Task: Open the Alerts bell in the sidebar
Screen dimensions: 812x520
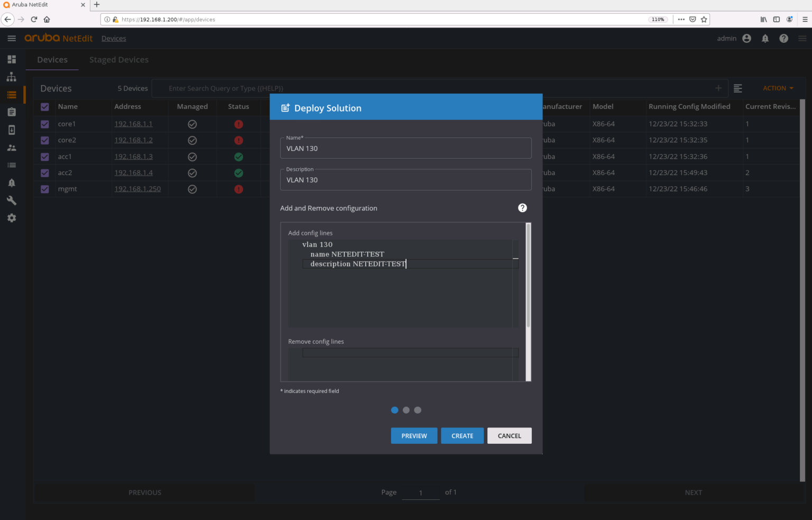Action: pyautogui.click(x=12, y=183)
